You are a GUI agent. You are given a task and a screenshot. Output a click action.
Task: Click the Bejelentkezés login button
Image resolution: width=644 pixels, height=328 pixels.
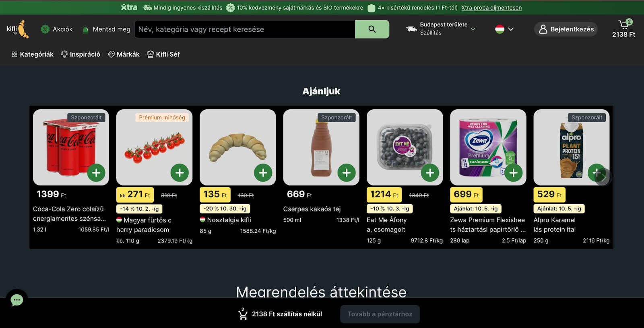click(566, 29)
